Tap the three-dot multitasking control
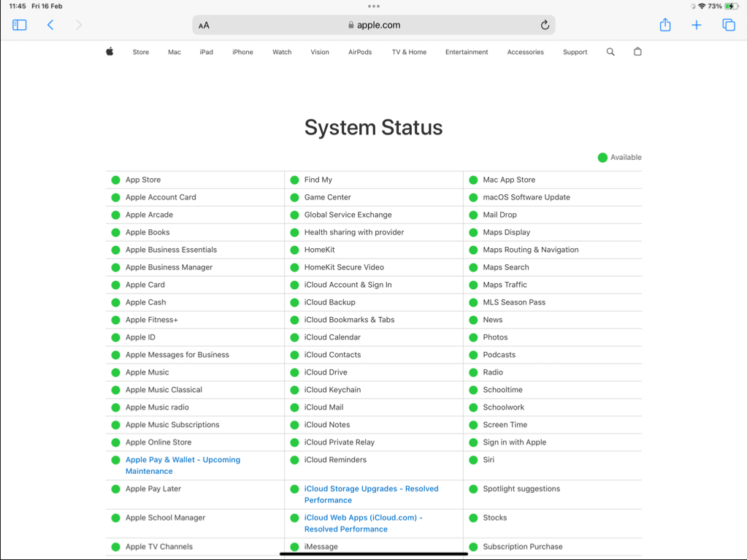 click(x=374, y=6)
